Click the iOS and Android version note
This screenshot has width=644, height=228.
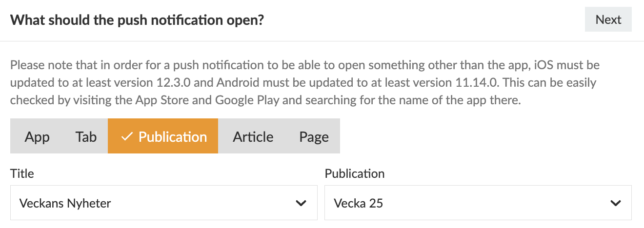tap(302, 83)
